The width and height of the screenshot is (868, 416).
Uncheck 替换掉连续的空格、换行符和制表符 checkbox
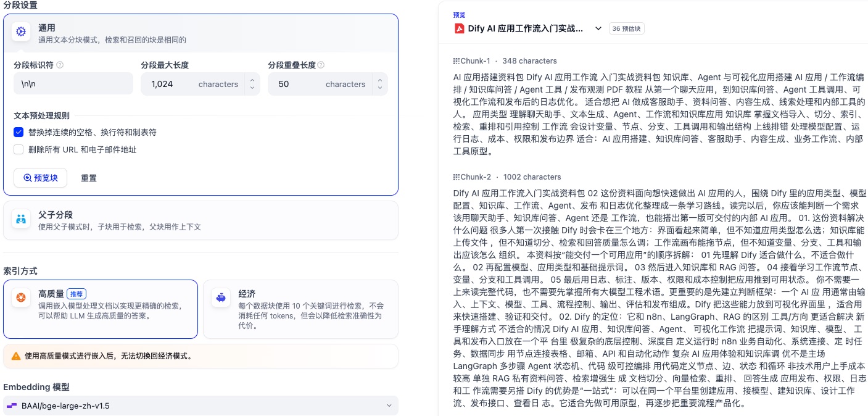point(19,132)
